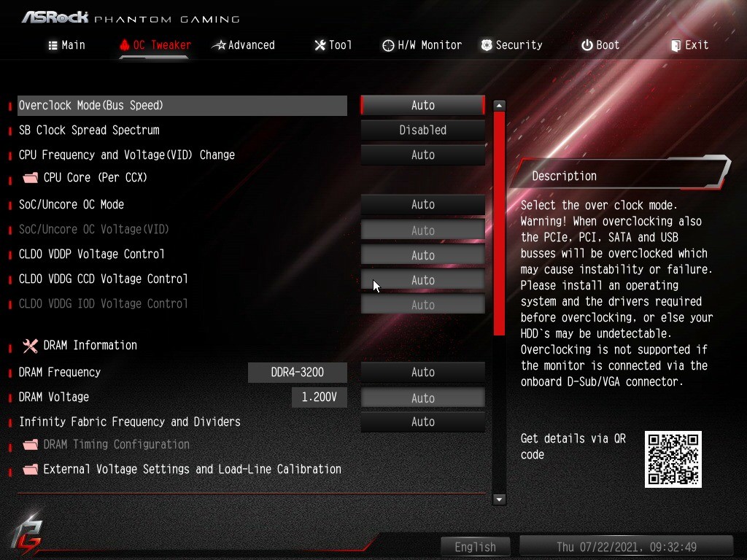Click CLDO VDDG IOD Voltage Control Auto field
Image resolution: width=747 pixels, height=560 pixels.
tap(422, 304)
